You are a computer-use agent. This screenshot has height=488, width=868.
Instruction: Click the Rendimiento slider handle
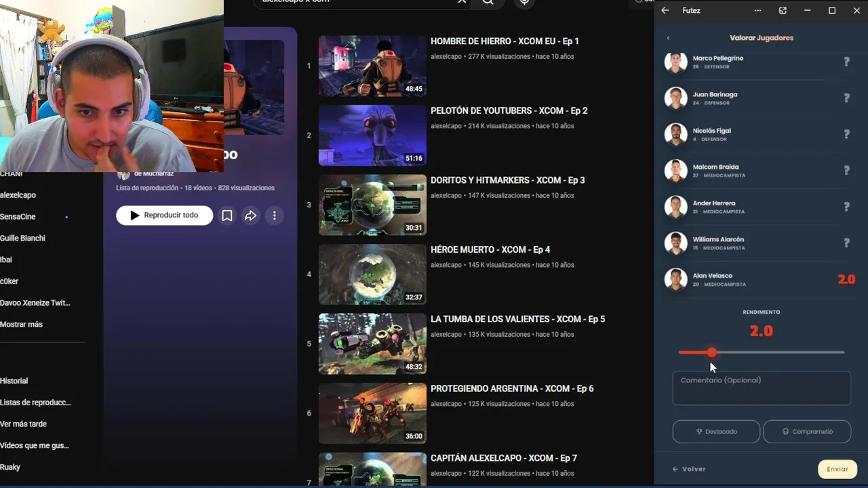pyautogui.click(x=711, y=352)
